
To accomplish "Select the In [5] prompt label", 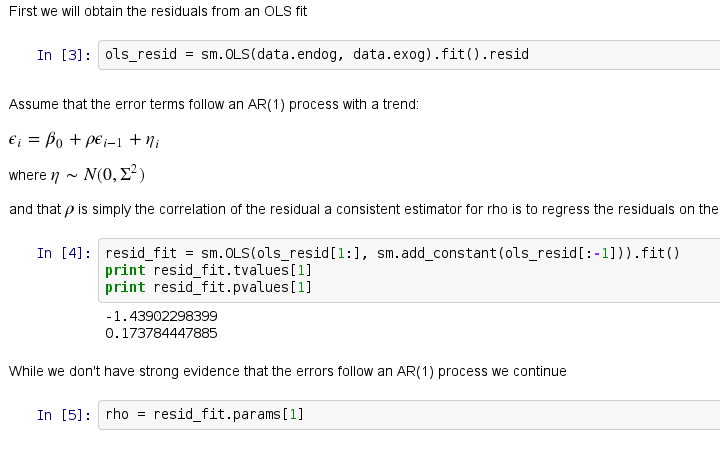I will pyautogui.click(x=65, y=414).
